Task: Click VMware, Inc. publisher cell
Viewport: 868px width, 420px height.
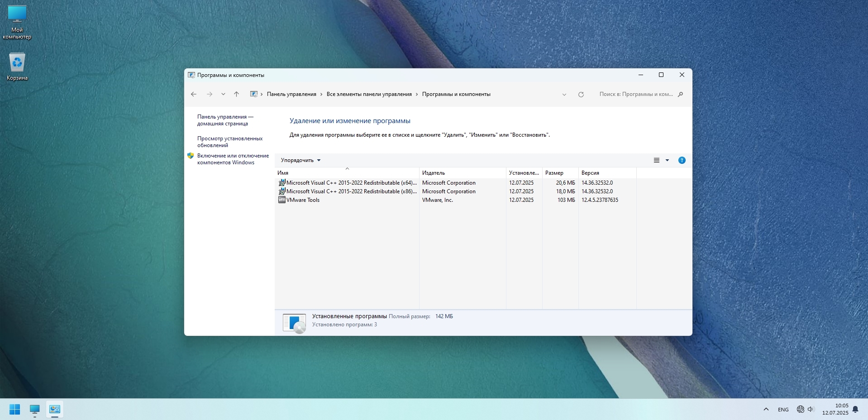Action: click(437, 200)
